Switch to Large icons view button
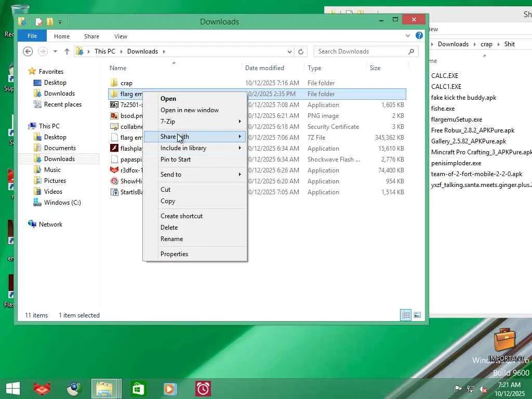The width and height of the screenshot is (532, 399). tap(417, 315)
